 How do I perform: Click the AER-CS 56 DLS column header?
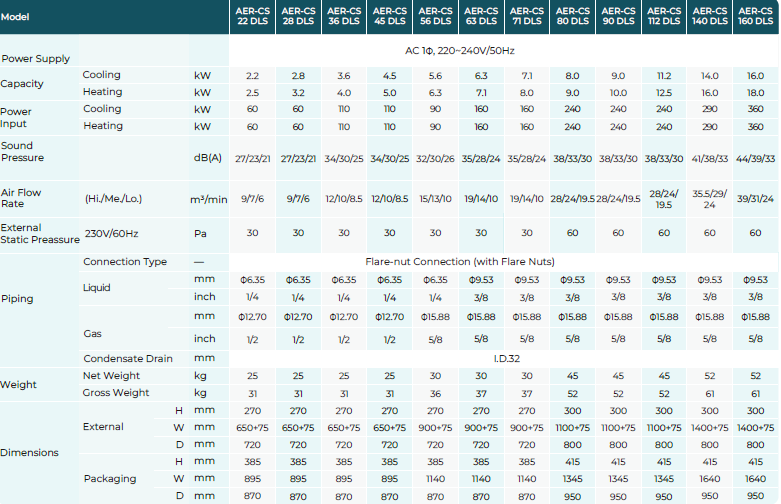click(435, 17)
